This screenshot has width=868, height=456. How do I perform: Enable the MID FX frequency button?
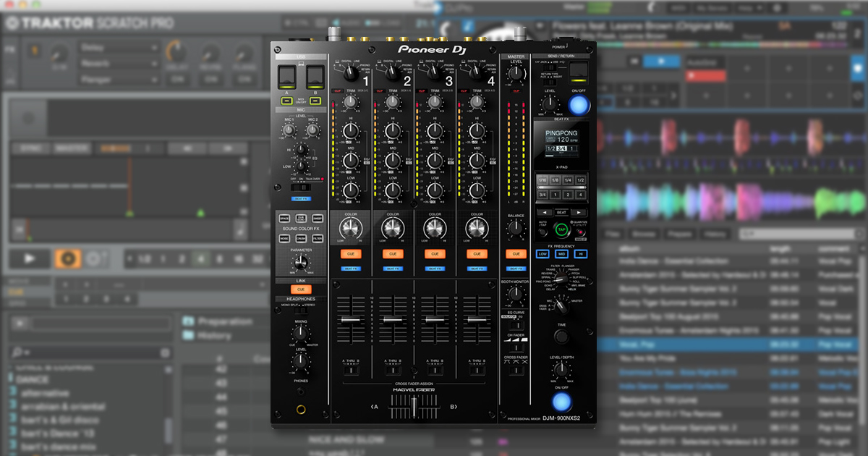[561, 254]
